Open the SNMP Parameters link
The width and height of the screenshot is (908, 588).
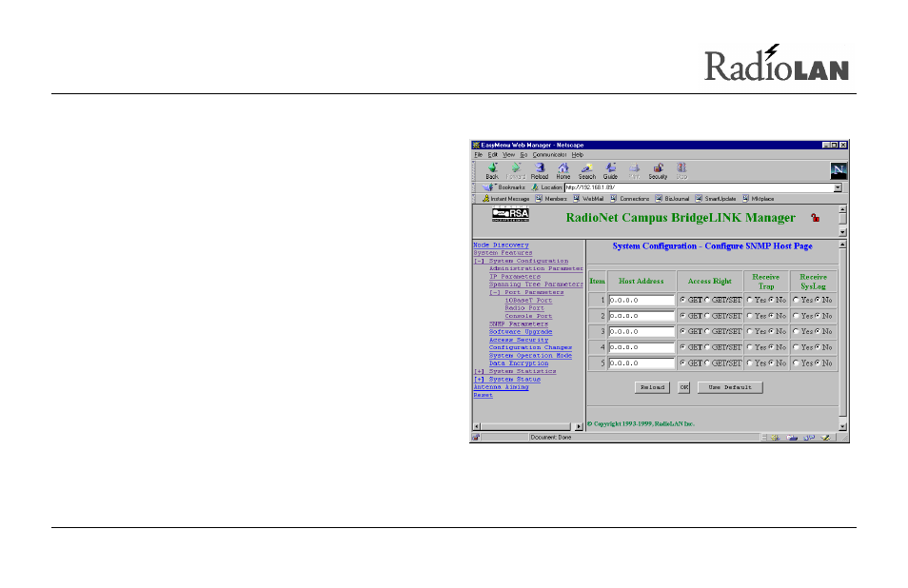click(x=519, y=324)
